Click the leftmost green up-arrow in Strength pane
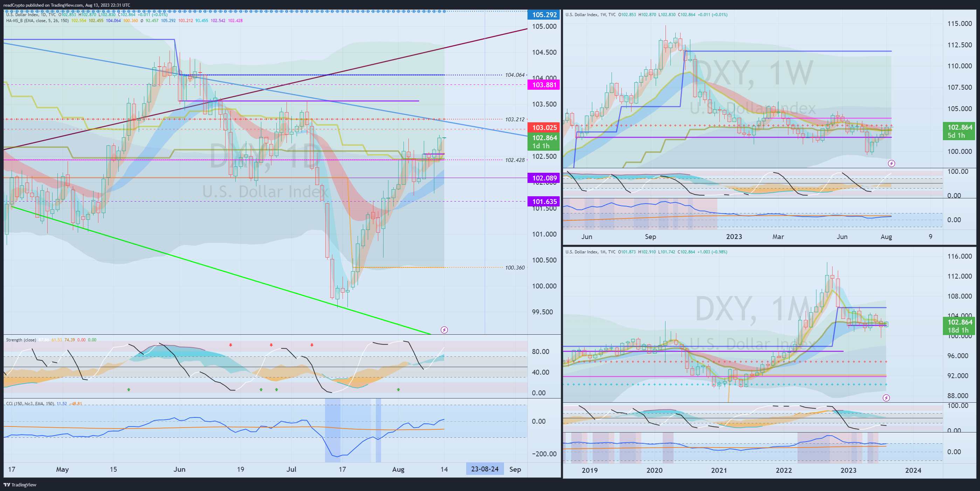This screenshot has height=491, width=980. (129, 390)
